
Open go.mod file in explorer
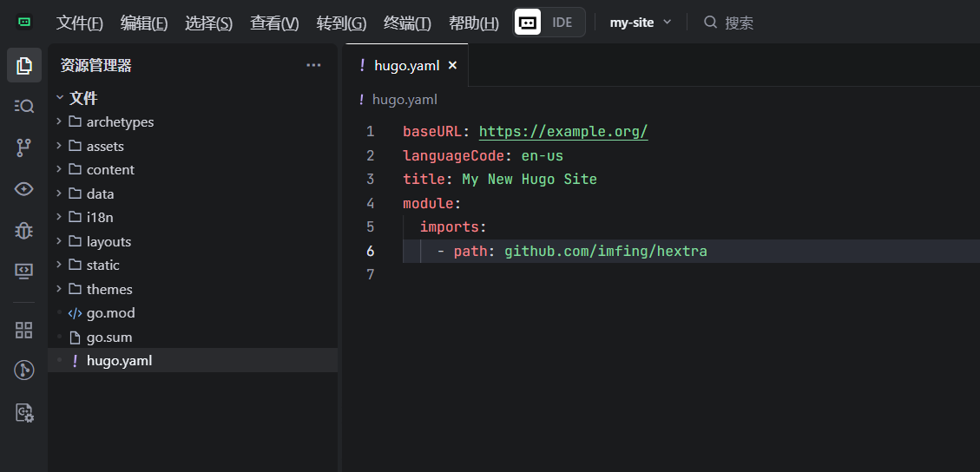pyautogui.click(x=110, y=313)
